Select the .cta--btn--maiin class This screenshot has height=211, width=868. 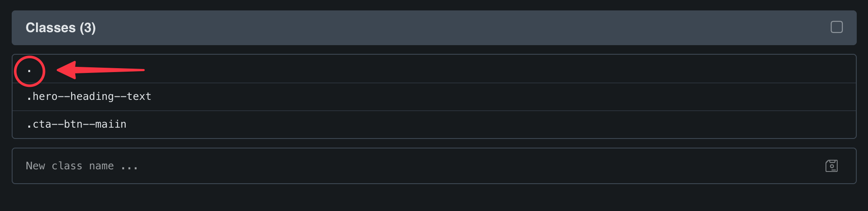[76, 124]
